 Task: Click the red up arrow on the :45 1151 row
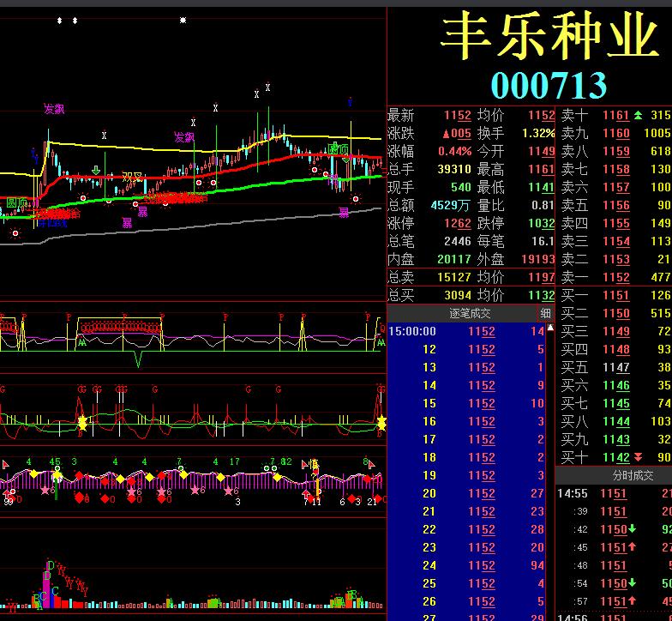pos(633,547)
